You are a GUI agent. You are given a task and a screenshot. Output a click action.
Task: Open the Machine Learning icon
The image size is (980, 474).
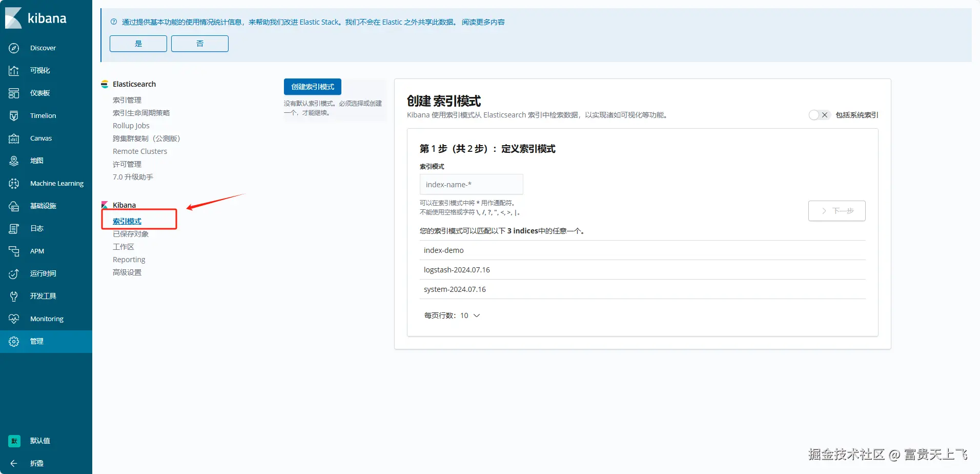(x=14, y=183)
